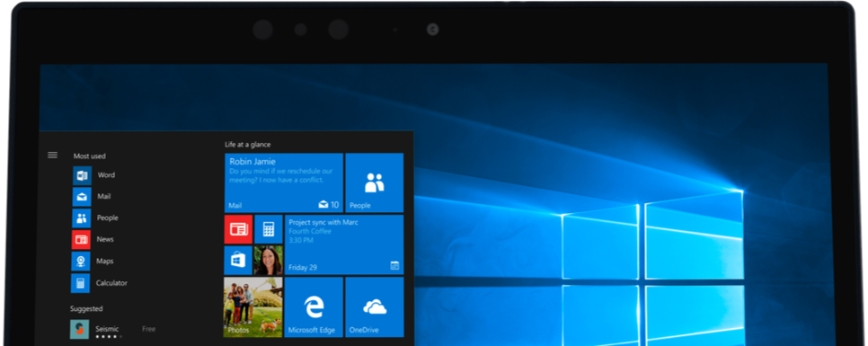Open the Mail live tile from Robin Jamie
Viewport: 868px width, 346px height.
(284, 182)
